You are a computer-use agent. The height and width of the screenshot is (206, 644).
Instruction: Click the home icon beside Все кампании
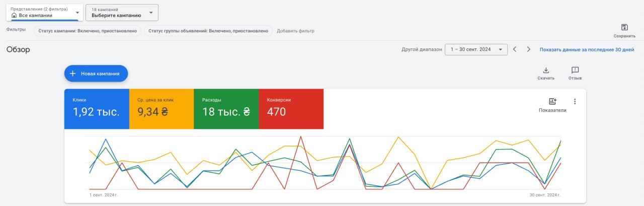[14, 15]
